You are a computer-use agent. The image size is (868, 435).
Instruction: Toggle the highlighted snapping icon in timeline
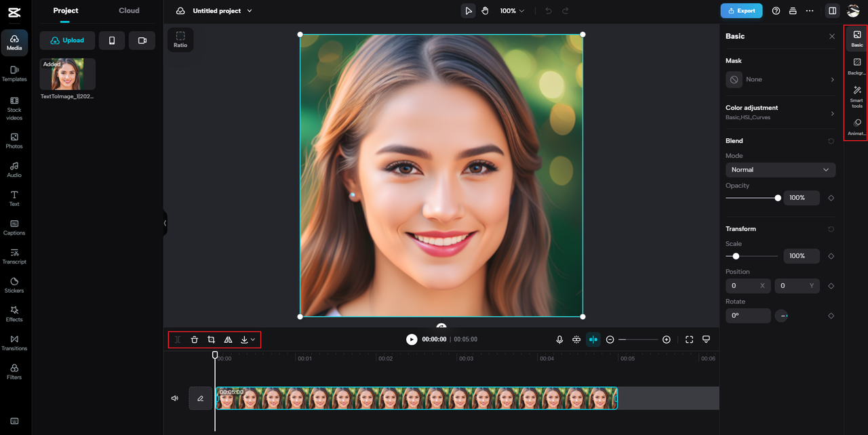click(x=593, y=339)
